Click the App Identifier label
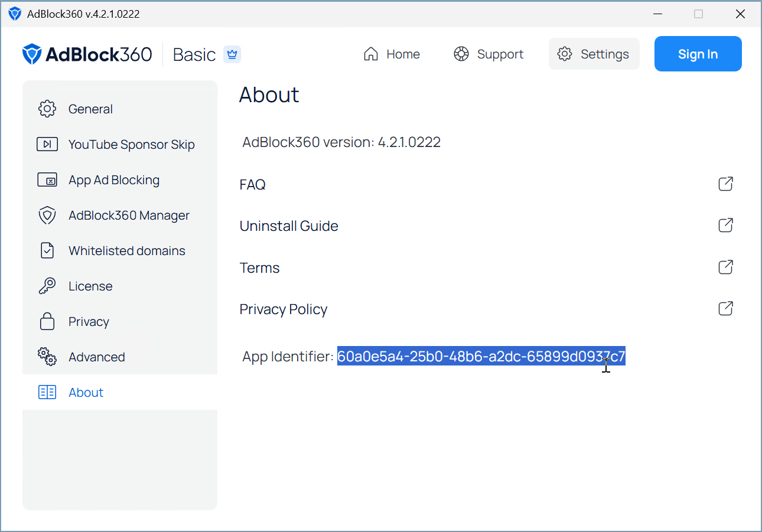This screenshot has width=762, height=532. pos(288,357)
